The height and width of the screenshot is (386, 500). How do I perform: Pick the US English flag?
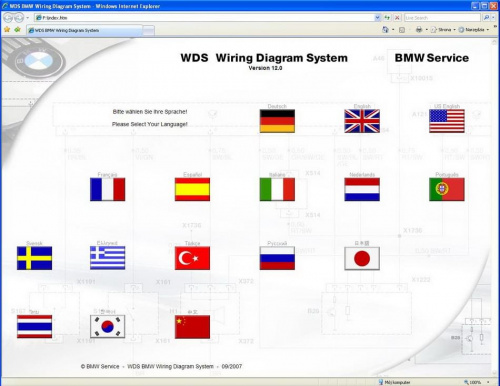pos(447,121)
